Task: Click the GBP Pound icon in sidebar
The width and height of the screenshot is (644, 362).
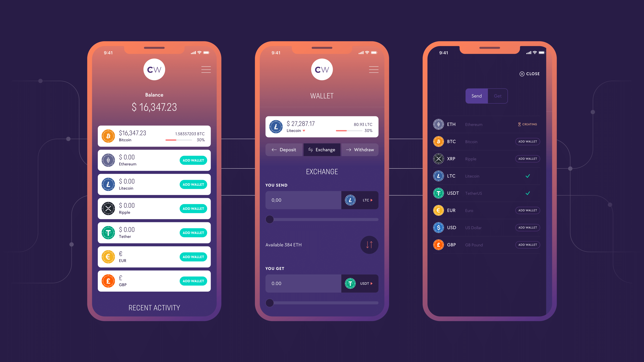Action: (438, 244)
